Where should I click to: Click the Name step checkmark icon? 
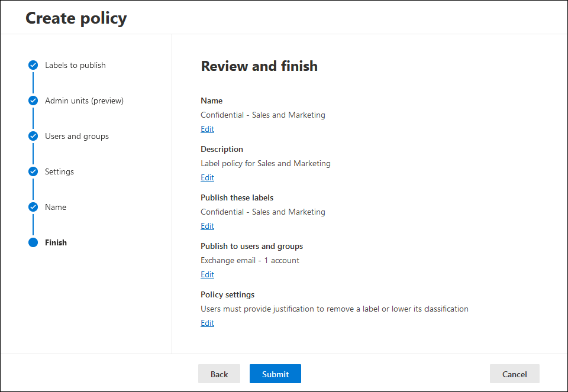coord(33,207)
